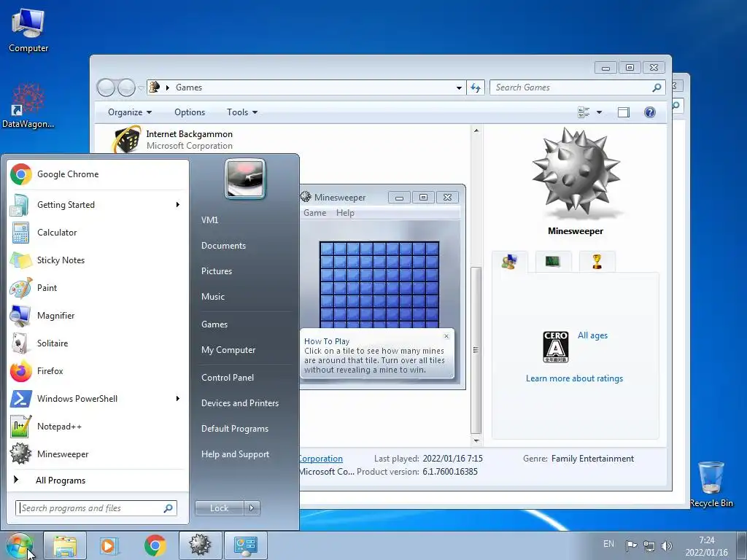Refresh the Games window address bar
Image resolution: width=747 pixels, height=560 pixels.
(476, 87)
